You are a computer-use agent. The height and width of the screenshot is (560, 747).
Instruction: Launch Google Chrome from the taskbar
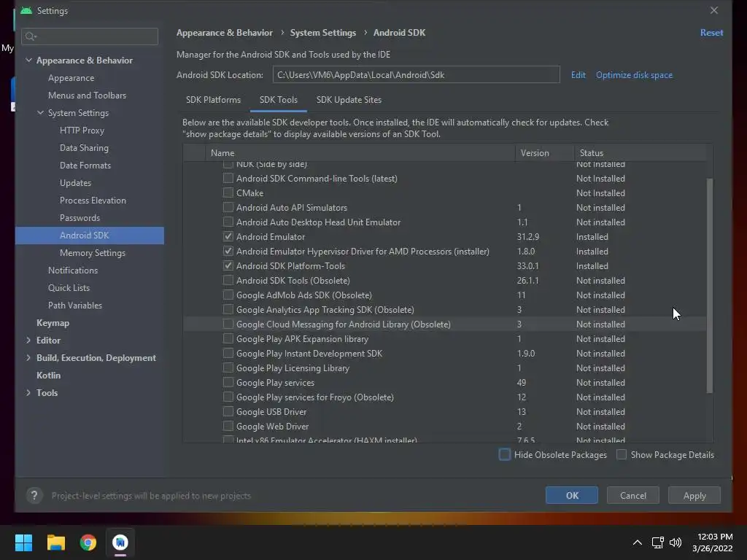pos(88,542)
